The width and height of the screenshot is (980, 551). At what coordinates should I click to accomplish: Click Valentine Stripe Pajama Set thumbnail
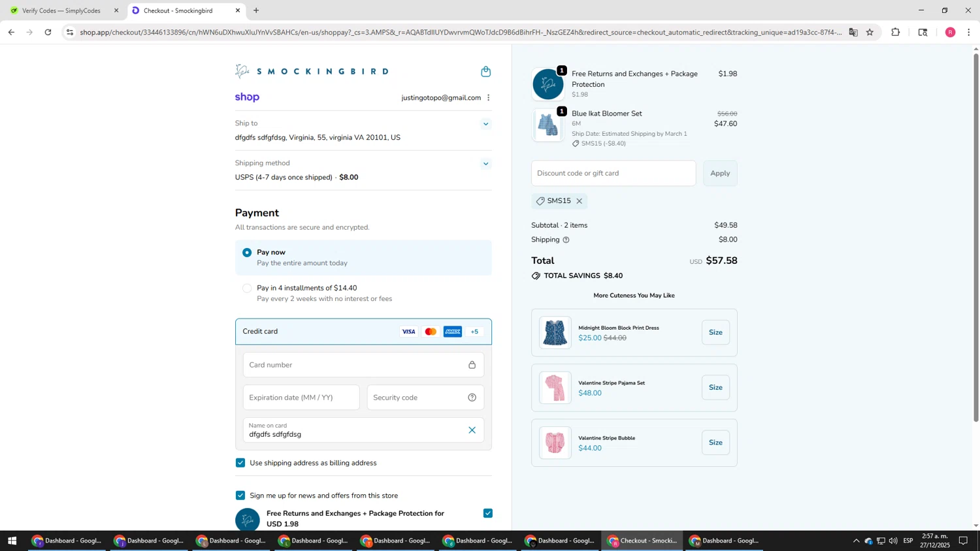point(555,388)
